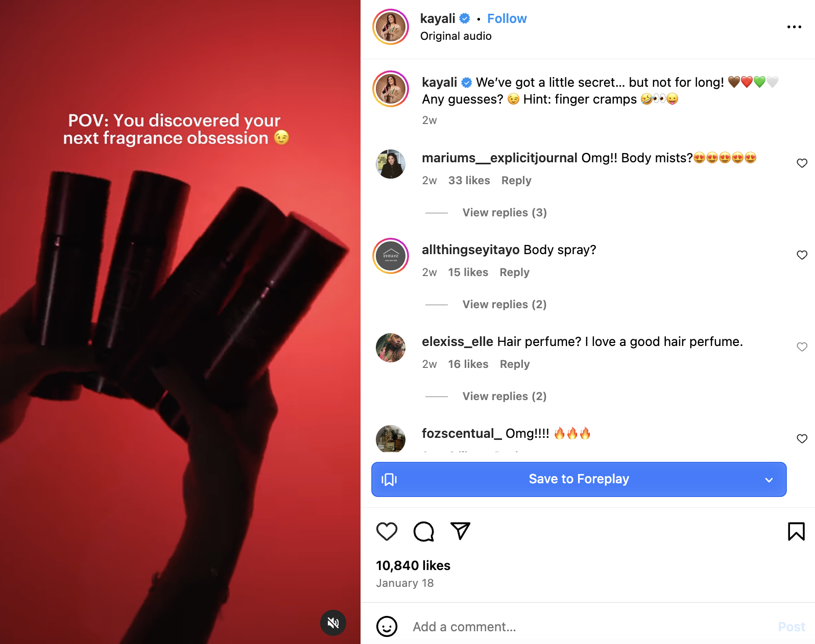The height and width of the screenshot is (644, 815).
Task: Open the emoji picker smiley icon
Action: click(x=387, y=626)
